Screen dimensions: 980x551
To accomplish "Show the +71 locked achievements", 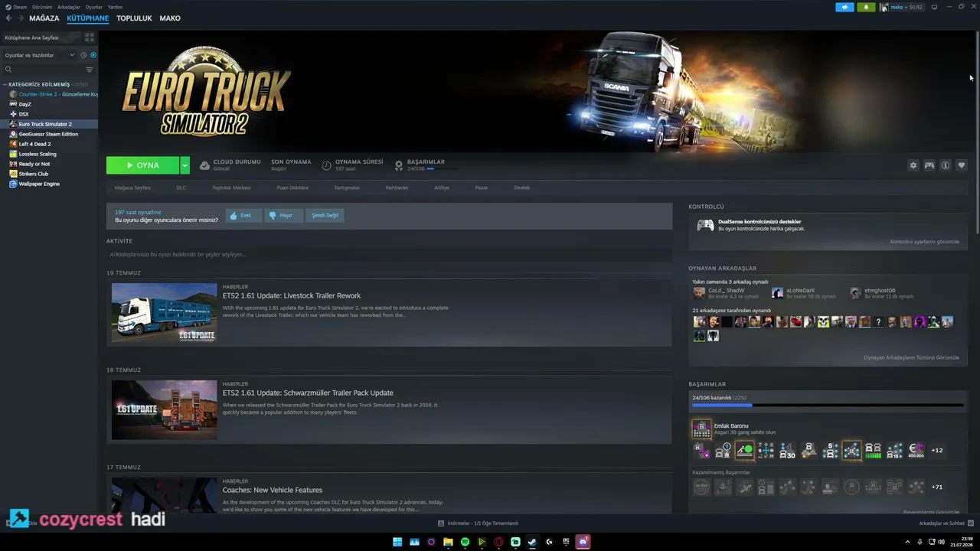I will click(937, 487).
